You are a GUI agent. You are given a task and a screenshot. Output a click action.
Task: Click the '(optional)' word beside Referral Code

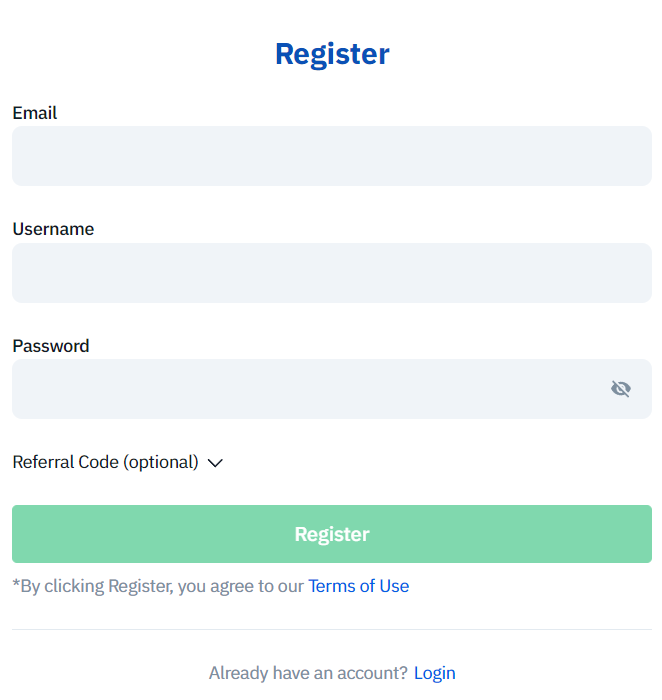(x=161, y=462)
